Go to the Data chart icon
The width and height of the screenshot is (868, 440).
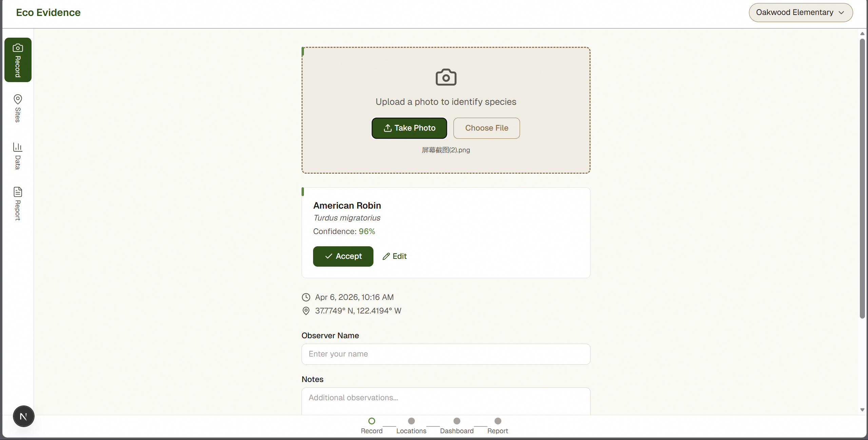click(18, 147)
